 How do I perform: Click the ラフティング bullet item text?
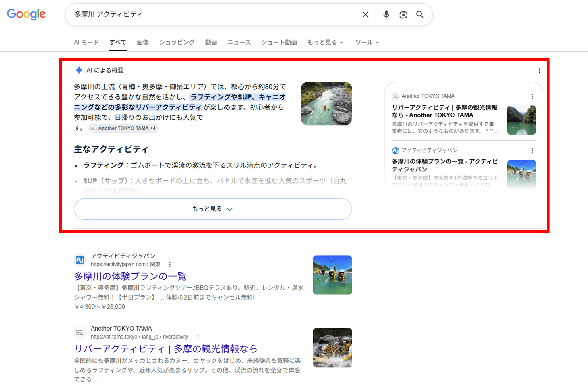pos(201,165)
